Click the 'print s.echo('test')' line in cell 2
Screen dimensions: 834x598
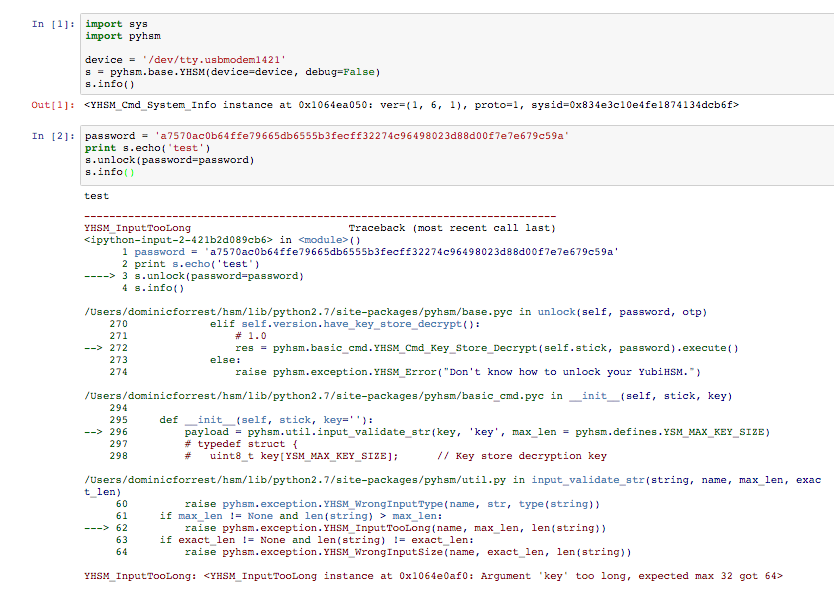(147, 148)
